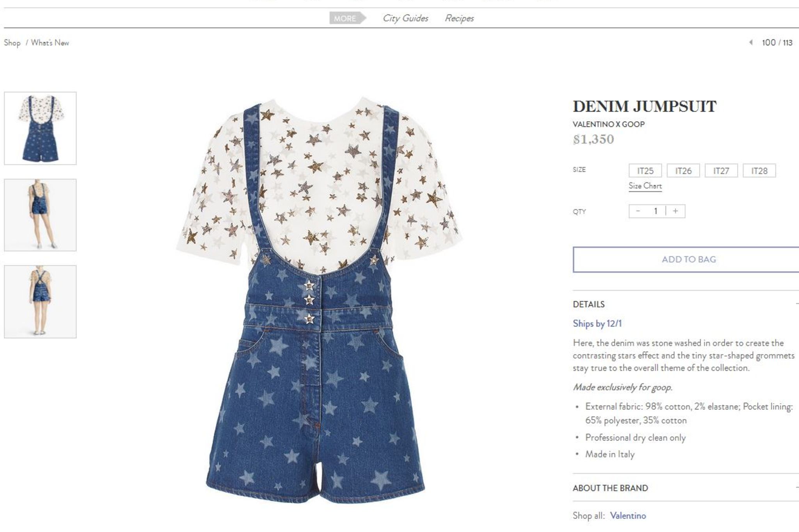View first thumbnail of flat jumpsuit
799x532 pixels.
pyautogui.click(x=40, y=128)
